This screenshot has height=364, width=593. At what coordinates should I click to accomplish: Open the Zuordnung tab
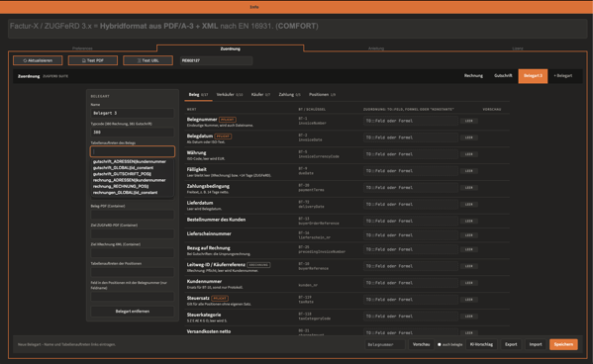point(230,48)
